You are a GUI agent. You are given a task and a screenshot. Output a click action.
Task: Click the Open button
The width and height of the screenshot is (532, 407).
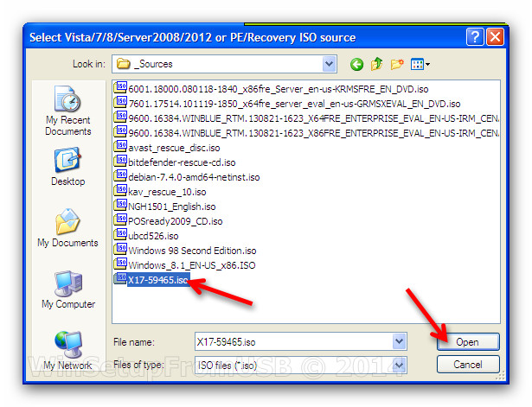pos(468,341)
